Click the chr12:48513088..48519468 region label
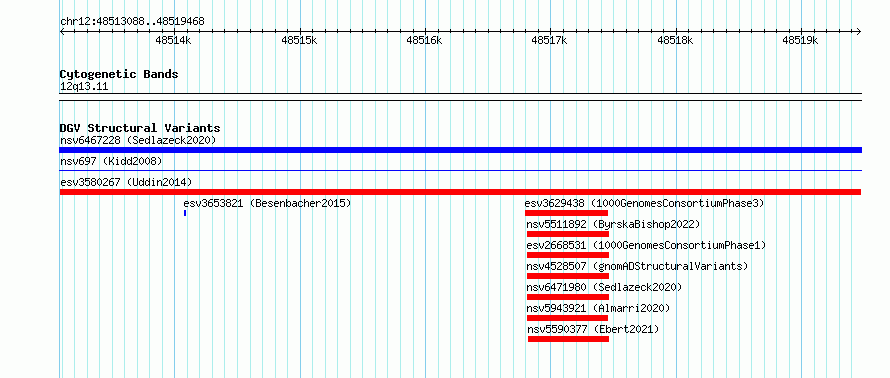 point(132,22)
